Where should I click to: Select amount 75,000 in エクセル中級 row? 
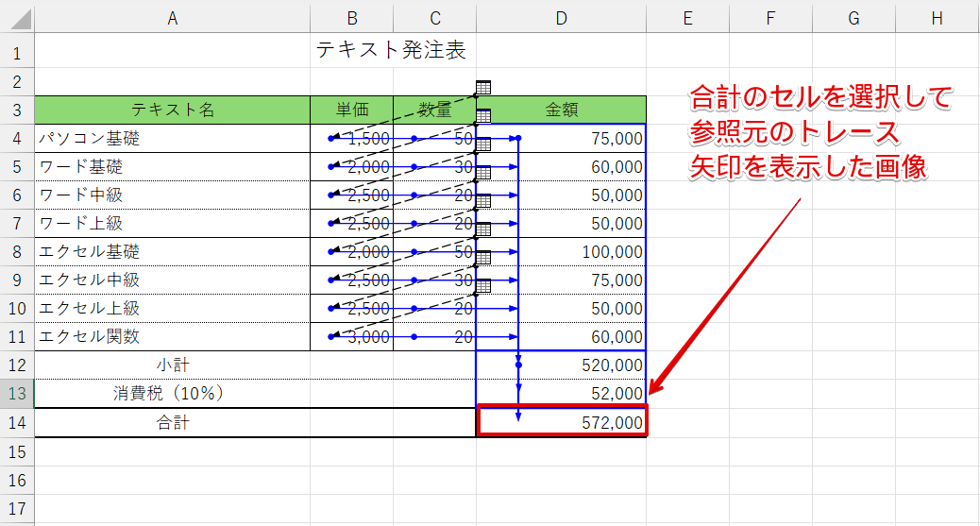561,280
